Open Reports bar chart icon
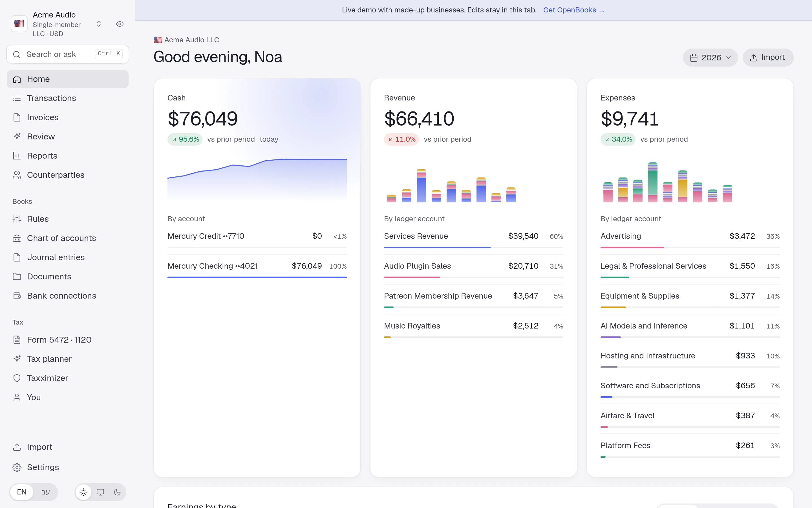This screenshot has width=812, height=508. (17, 156)
